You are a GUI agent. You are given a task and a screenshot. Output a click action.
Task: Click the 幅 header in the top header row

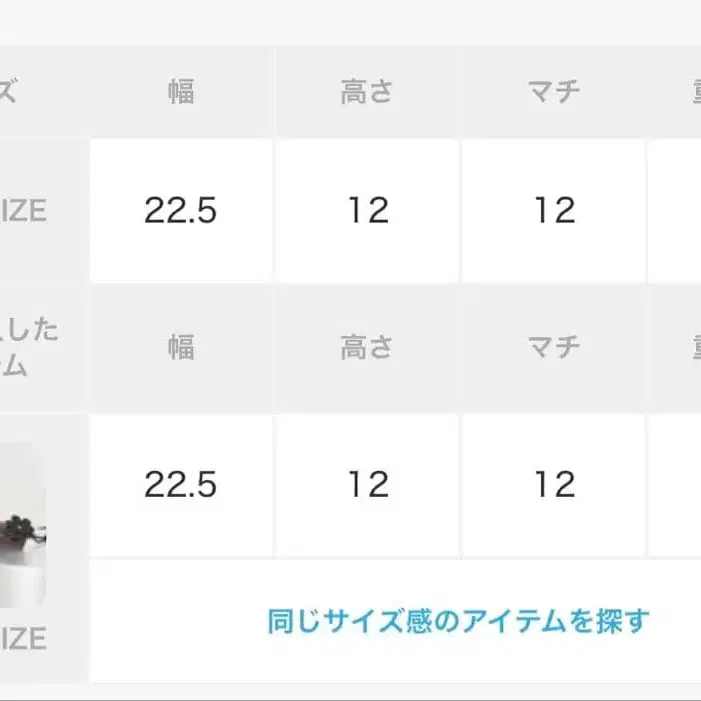tap(181, 93)
